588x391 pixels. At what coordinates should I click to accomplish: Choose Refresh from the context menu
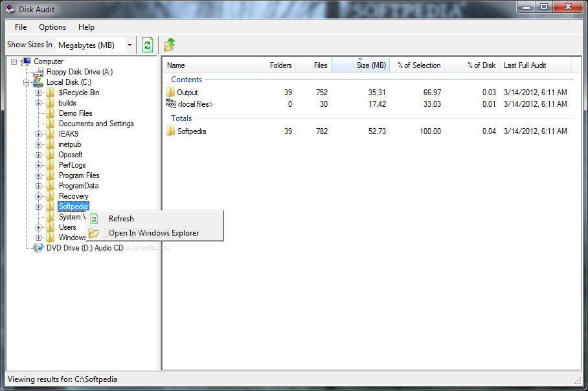[x=155, y=219]
